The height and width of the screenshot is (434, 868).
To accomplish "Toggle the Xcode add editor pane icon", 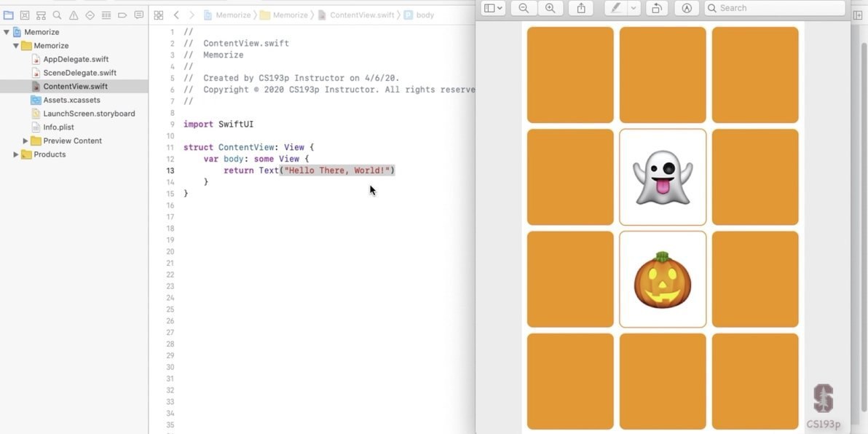I will click(859, 15).
